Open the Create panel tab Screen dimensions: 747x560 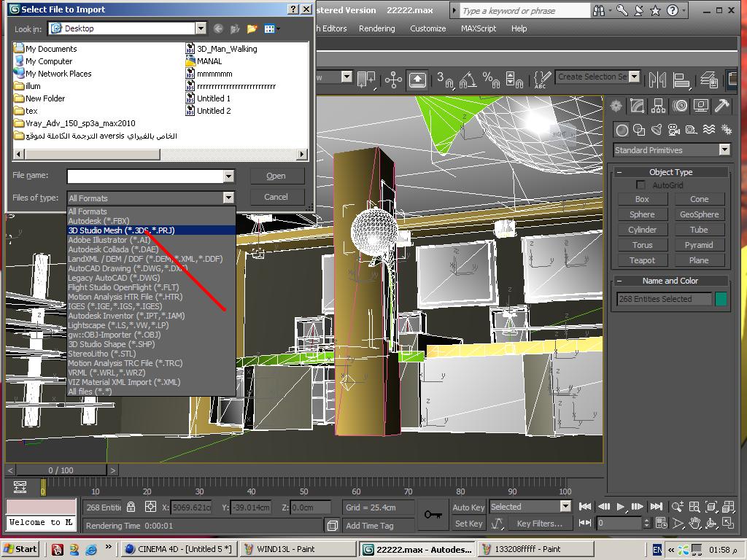pos(616,106)
